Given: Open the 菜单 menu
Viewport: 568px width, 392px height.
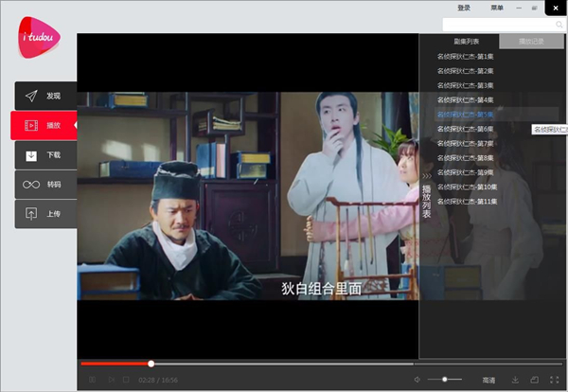Looking at the screenshot, I should click(497, 8).
